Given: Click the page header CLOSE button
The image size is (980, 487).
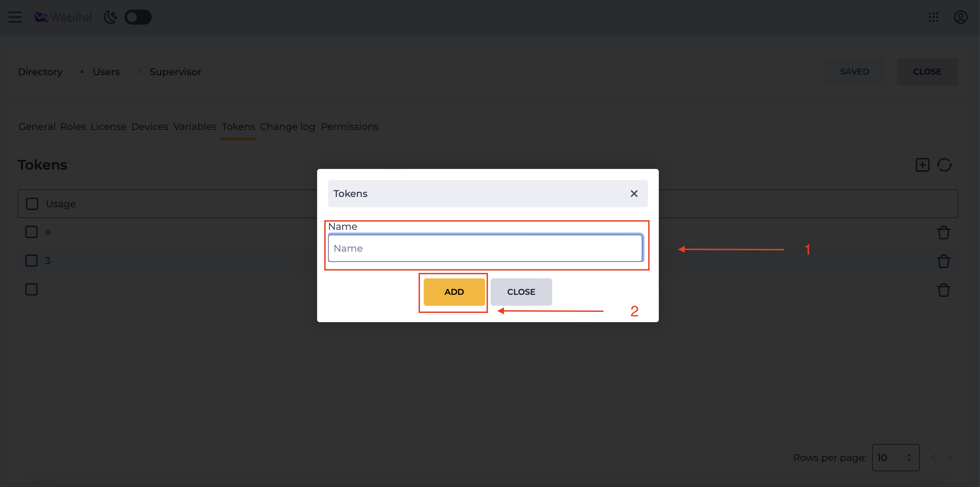Looking at the screenshot, I should tap(927, 71).
